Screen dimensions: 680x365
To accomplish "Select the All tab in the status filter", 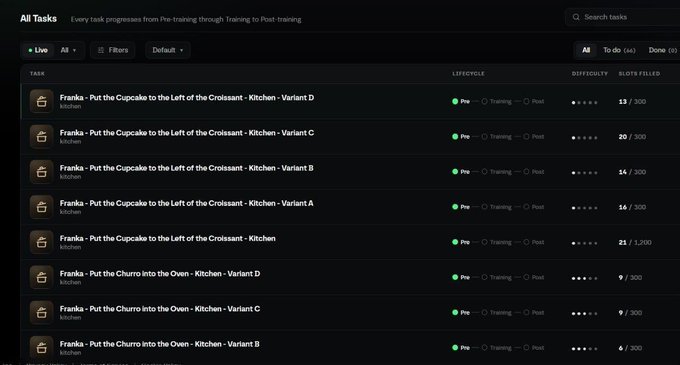I will (x=586, y=50).
